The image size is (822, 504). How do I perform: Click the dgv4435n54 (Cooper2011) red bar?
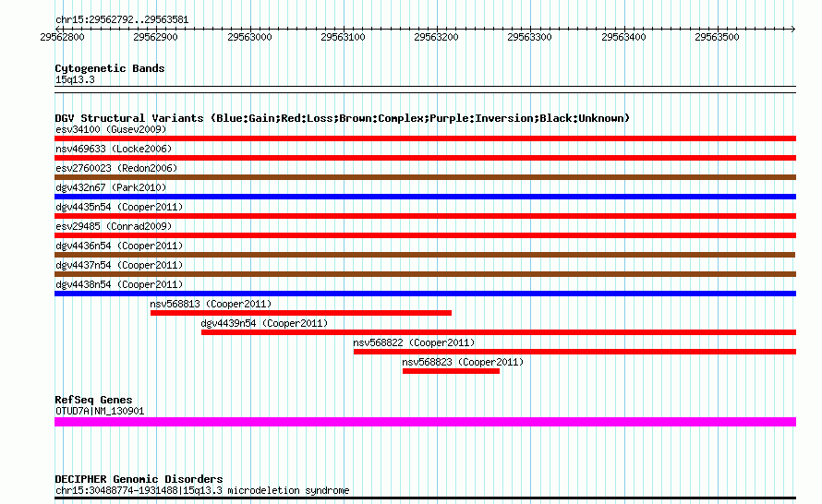click(425, 216)
